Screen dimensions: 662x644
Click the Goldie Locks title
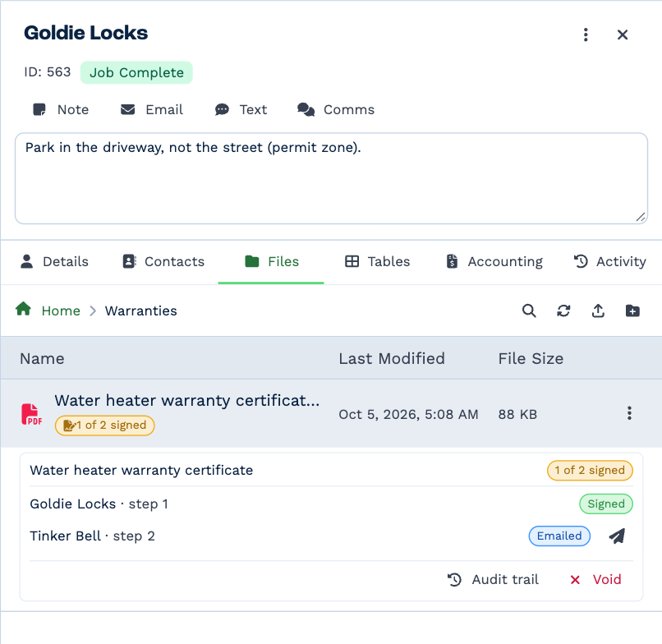(x=85, y=33)
